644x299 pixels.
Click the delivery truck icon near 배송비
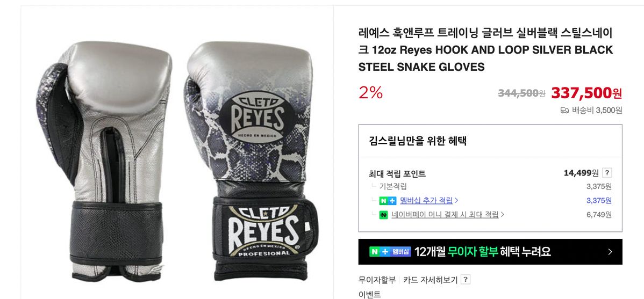[564, 111]
